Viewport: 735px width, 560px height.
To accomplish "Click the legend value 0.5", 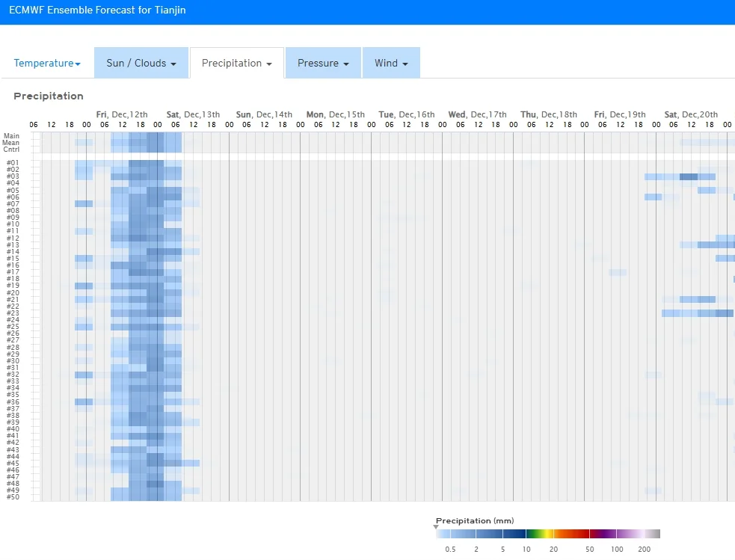I will (x=450, y=550).
